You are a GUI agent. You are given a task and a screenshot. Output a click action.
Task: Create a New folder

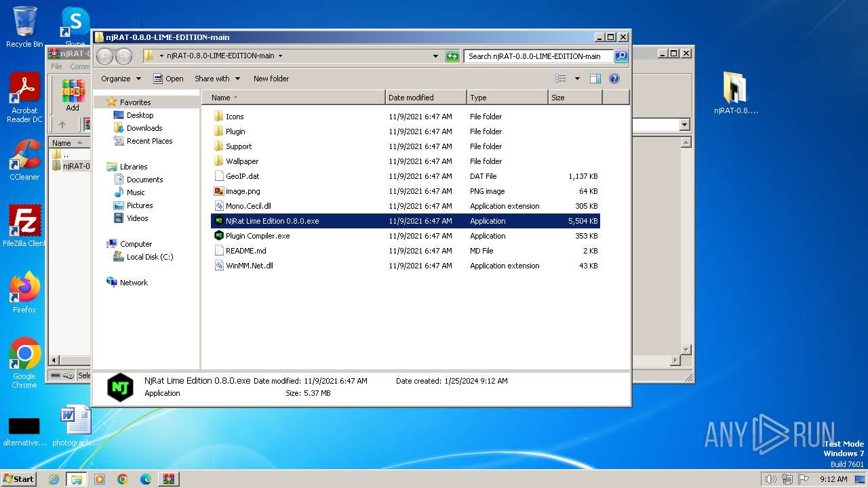click(x=271, y=79)
